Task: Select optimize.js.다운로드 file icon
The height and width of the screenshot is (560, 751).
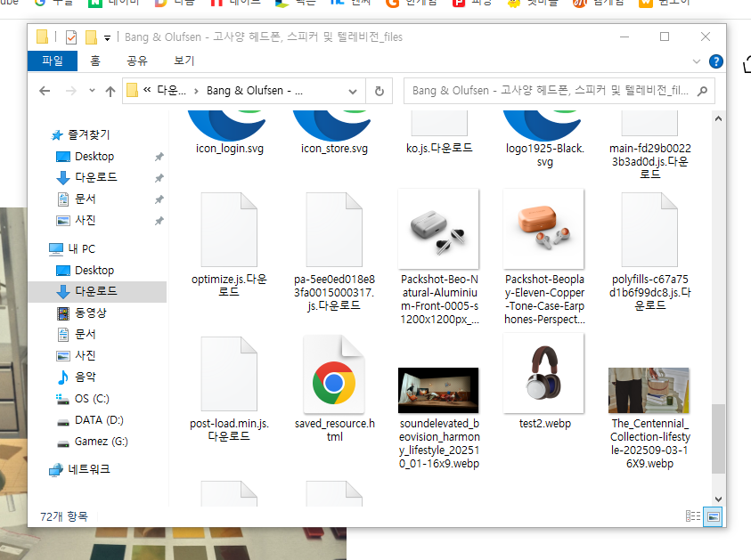Action: point(229,230)
